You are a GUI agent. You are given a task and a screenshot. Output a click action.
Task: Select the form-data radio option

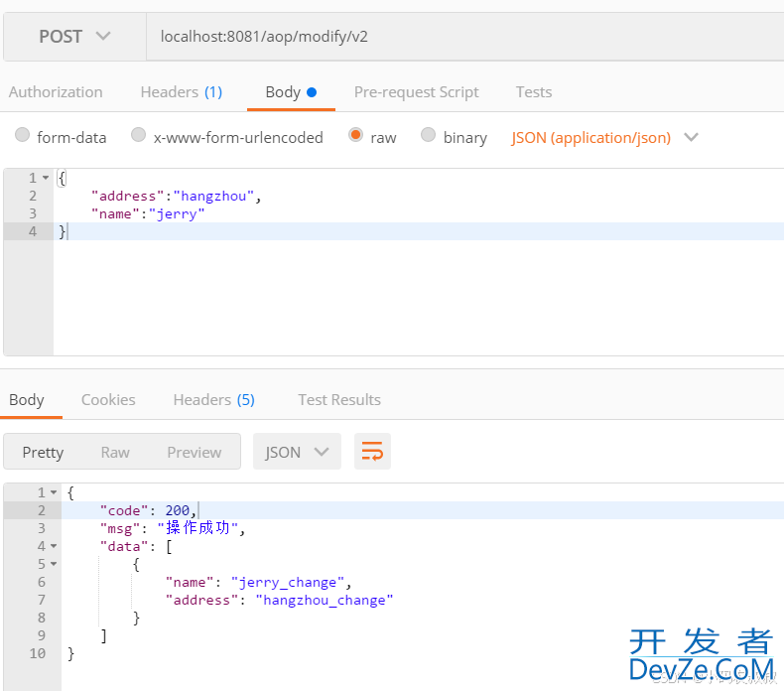point(22,135)
